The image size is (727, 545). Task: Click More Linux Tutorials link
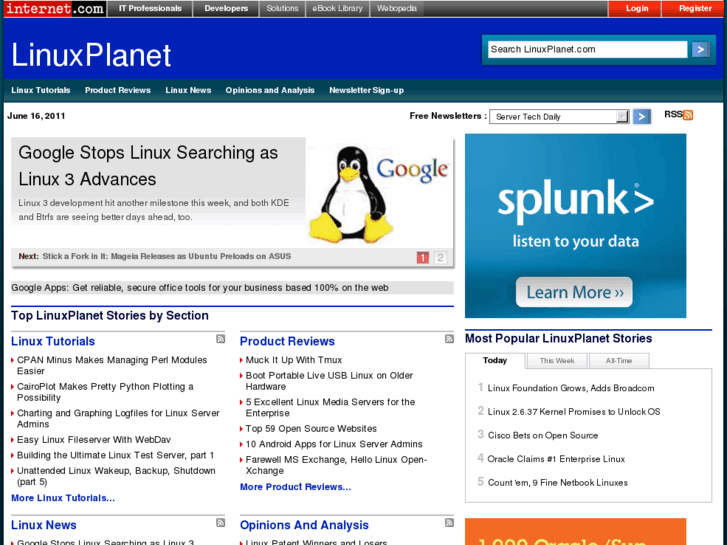pos(63,498)
